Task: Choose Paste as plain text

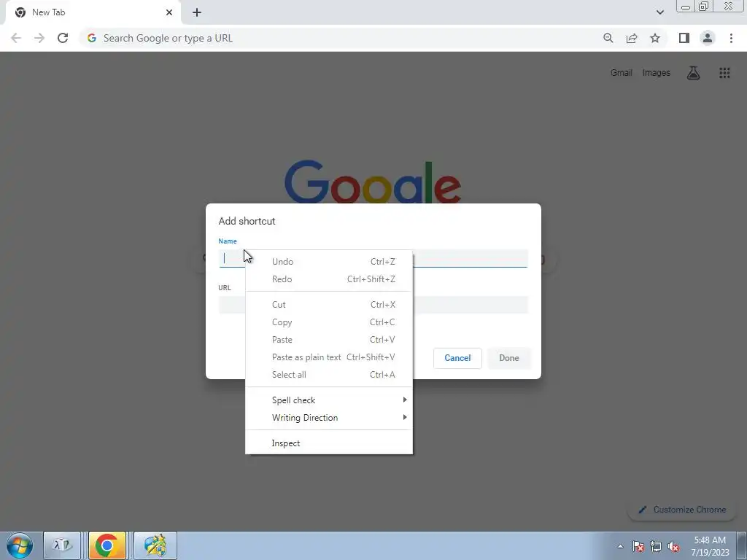Action: point(329,357)
